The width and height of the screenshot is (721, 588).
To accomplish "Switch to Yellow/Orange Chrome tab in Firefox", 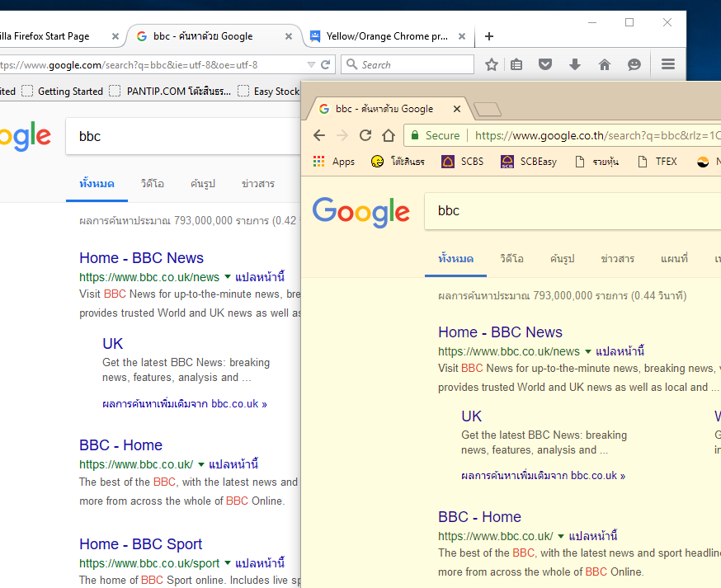I will pyautogui.click(x=386, y=36).
